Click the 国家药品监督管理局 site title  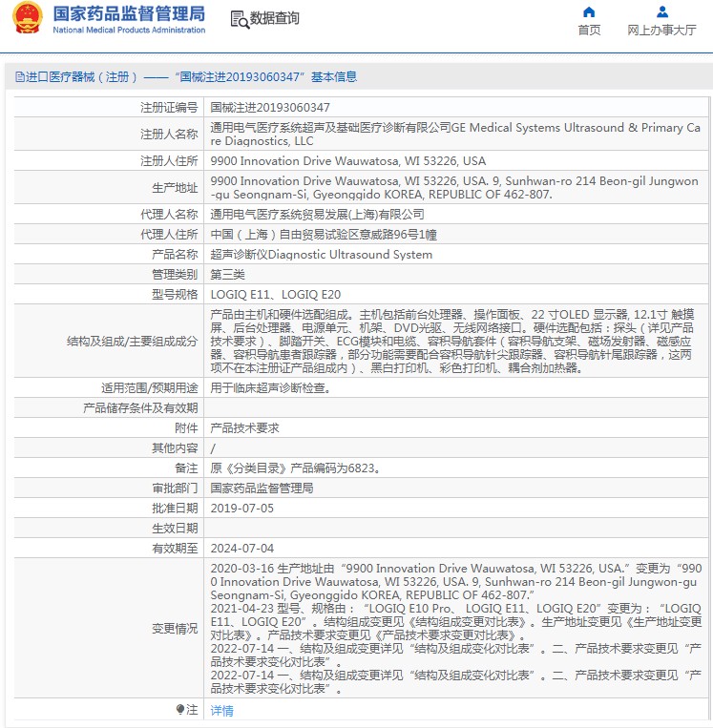[129, 14]
